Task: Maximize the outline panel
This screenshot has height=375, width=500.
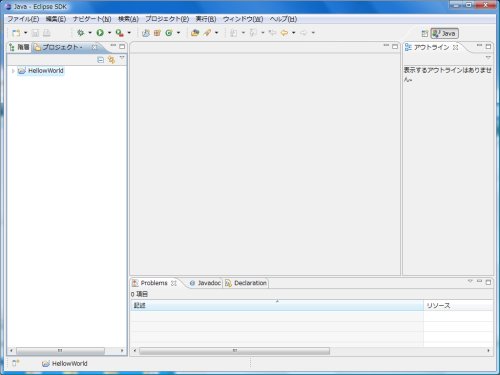Action: pos(488,46)
